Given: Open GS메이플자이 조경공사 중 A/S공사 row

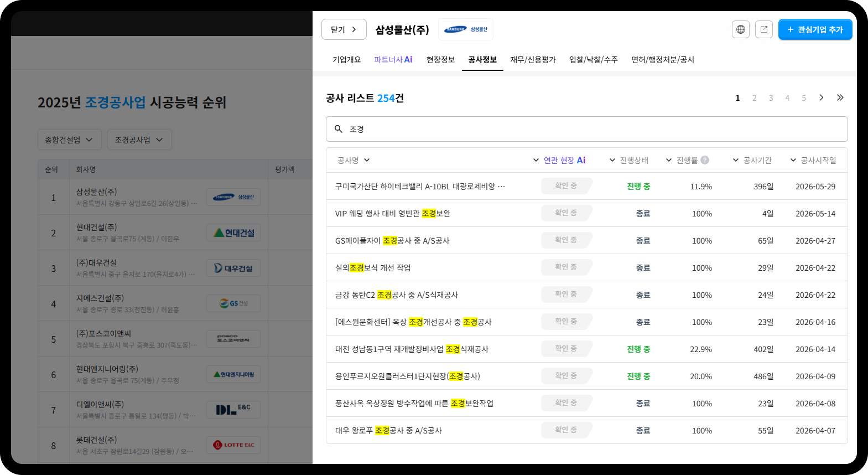Looking at the screenshot, I should [x=587, y=241].
